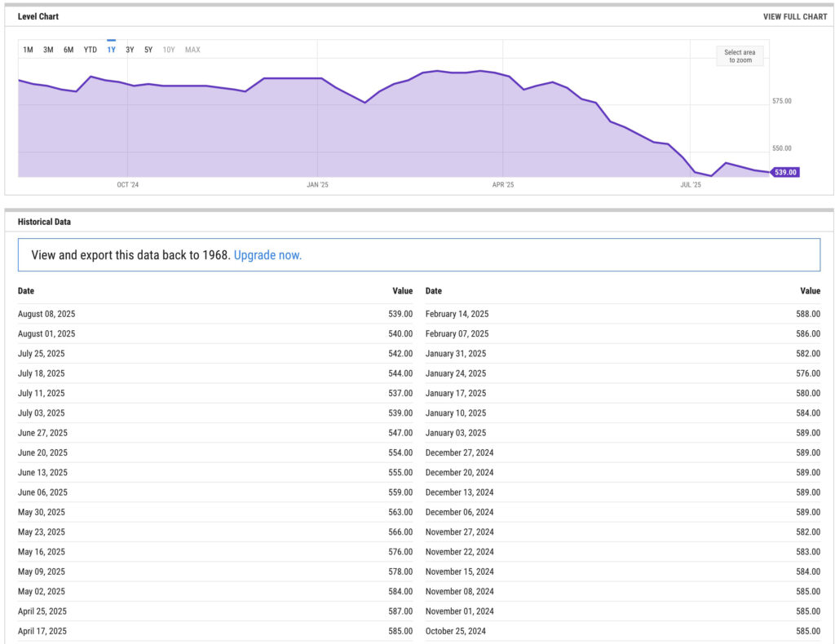The image size is (835, 644).
Task: Click the April 17, 2025 date
Action: tap(42, 631)
